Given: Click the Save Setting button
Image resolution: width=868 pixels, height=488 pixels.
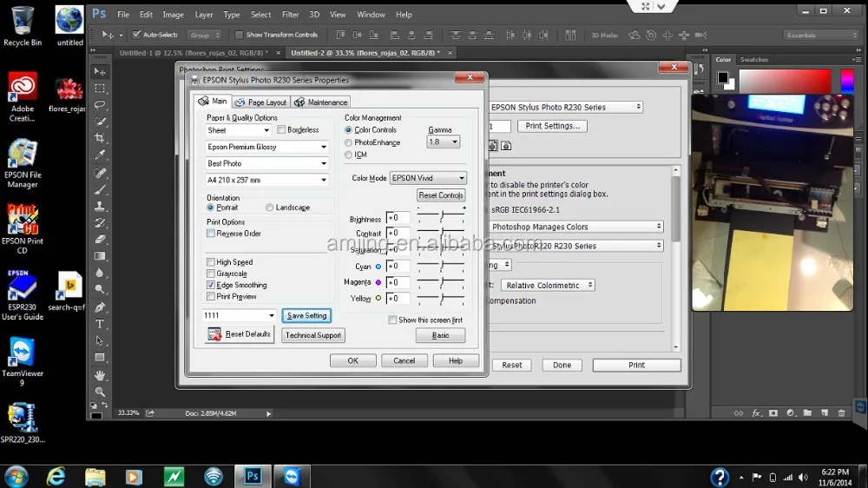Looking at the screenshot, I should 306,315.
